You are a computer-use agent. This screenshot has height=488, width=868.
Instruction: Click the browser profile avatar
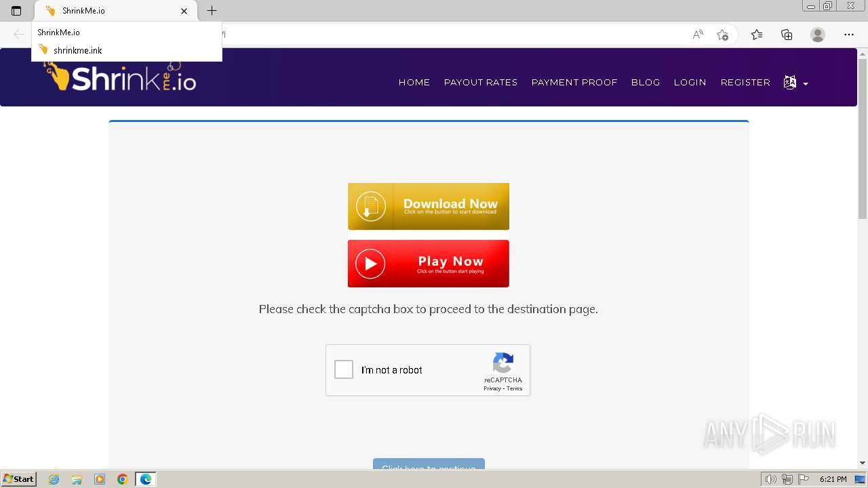coord(818,35)
